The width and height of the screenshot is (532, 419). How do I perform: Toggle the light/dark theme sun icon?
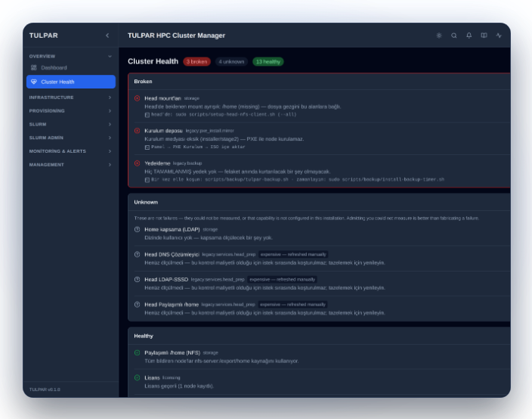pyautogui.click(x=439, y=36)
